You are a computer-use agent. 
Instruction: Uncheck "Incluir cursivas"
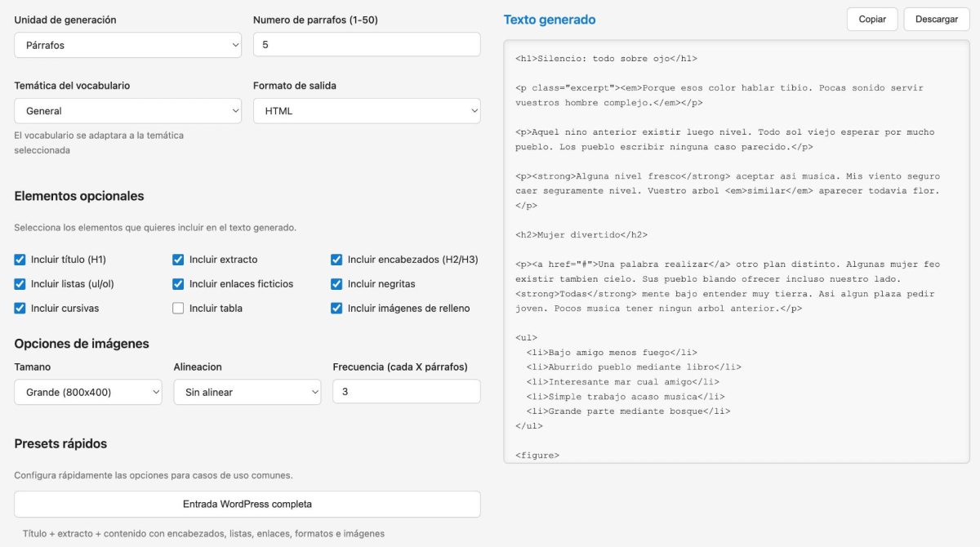(20, 308)
